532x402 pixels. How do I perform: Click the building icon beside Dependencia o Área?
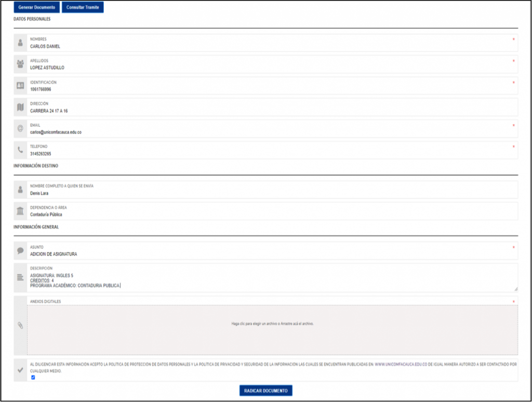pyautogui.click(x=20, y=211)
